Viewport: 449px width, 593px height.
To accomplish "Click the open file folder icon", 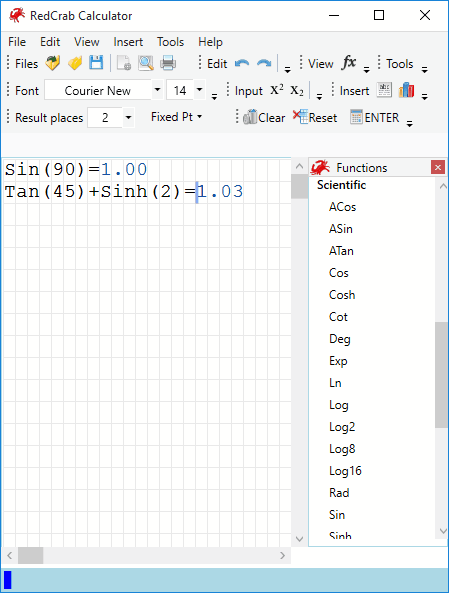I will coord(75,63).
